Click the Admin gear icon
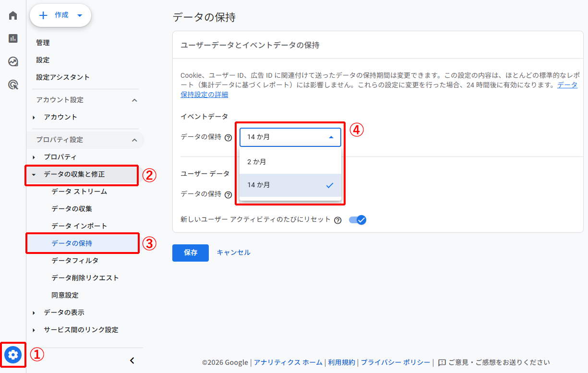 [x=12, y=355]
